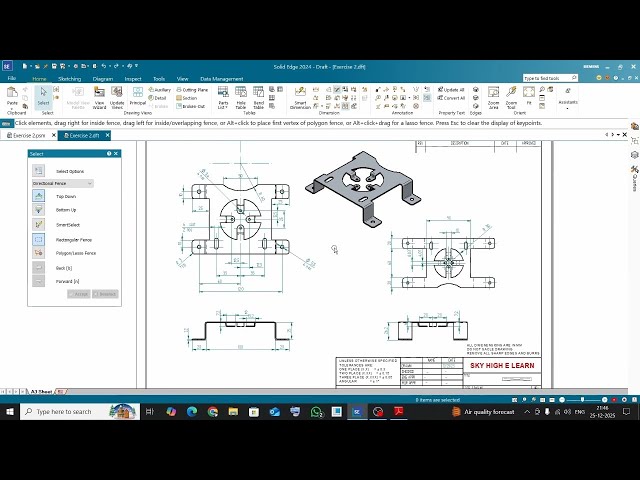Open the Parts List dropdown arrow
640x480 pixels.
[x=227, y=108]
